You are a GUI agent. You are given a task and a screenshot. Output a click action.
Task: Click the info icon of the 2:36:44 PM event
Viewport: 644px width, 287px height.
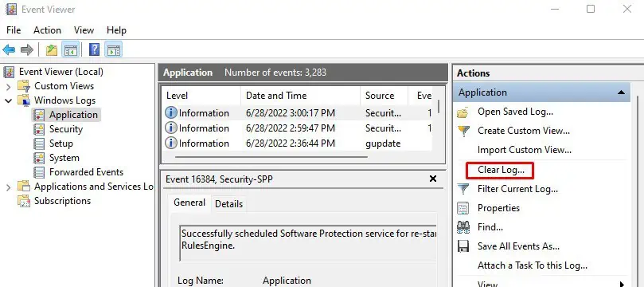(171, 143)
